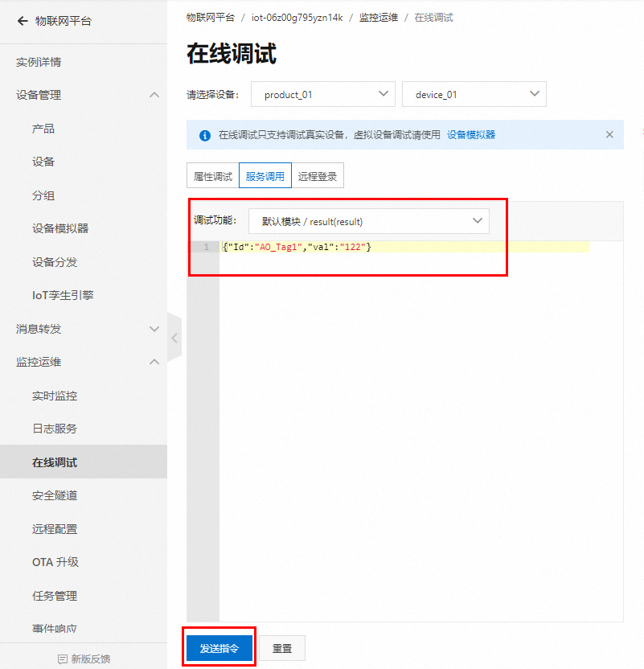Expand the 消息转发 sidebar section
The height and width of the screenshot is (669, 644).
[x=154, y=329]
